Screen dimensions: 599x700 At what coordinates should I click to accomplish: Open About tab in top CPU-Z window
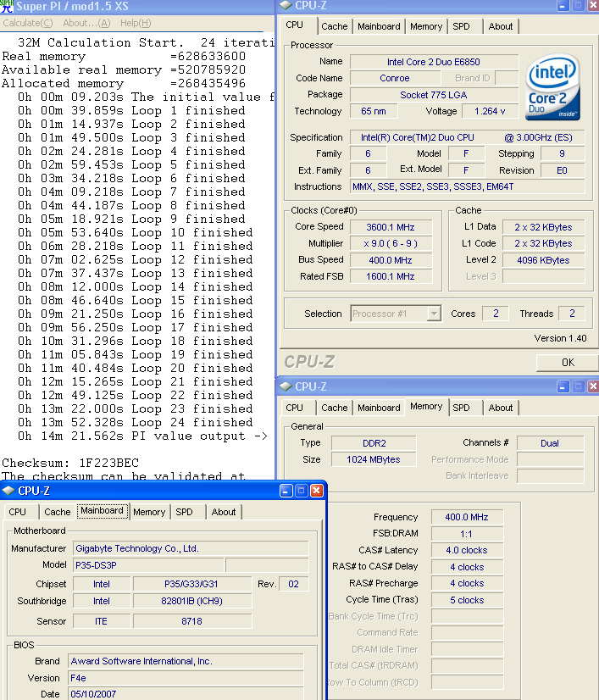pos(501,26)
